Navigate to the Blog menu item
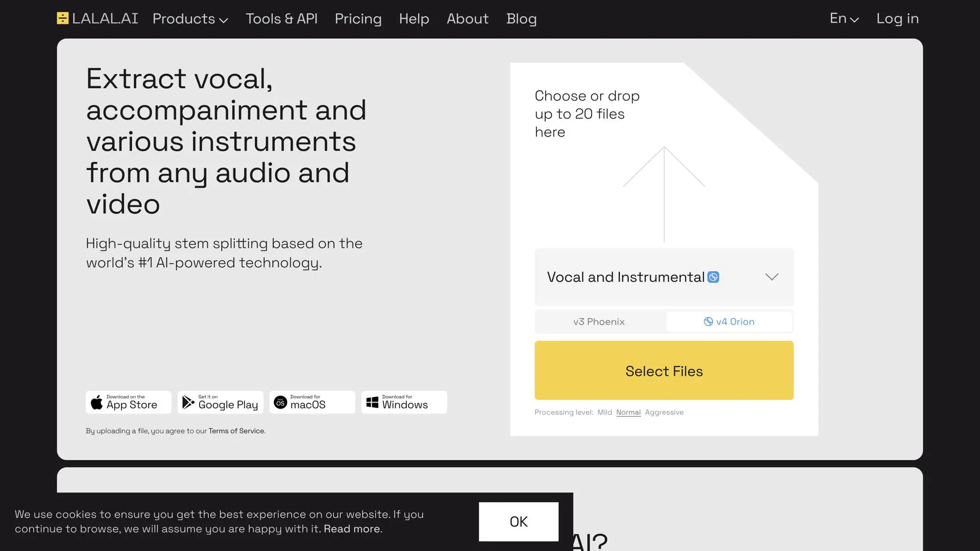The width and height of the screenshot is (980, 551). point(521,19)
